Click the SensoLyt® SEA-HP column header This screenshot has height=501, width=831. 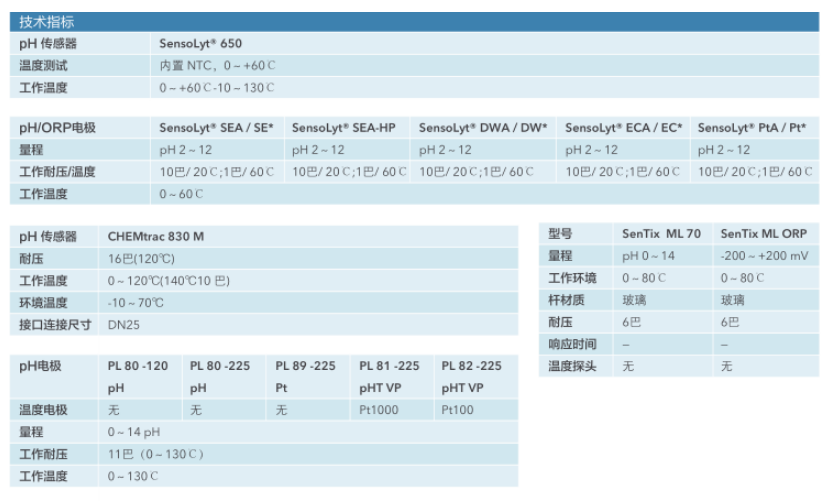click(343, 128)
